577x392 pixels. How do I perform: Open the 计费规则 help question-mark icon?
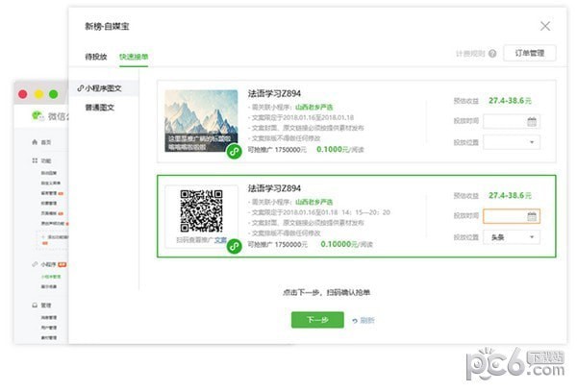tap(492, 54)
